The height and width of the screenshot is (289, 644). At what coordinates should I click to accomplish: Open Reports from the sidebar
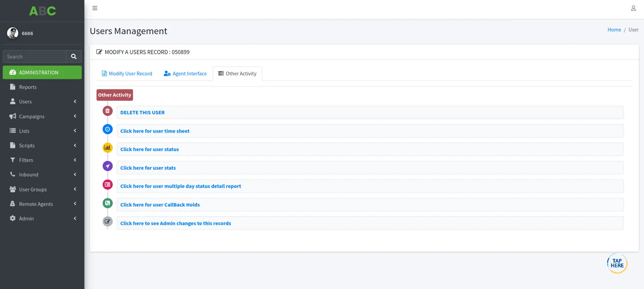click(28, 87)
